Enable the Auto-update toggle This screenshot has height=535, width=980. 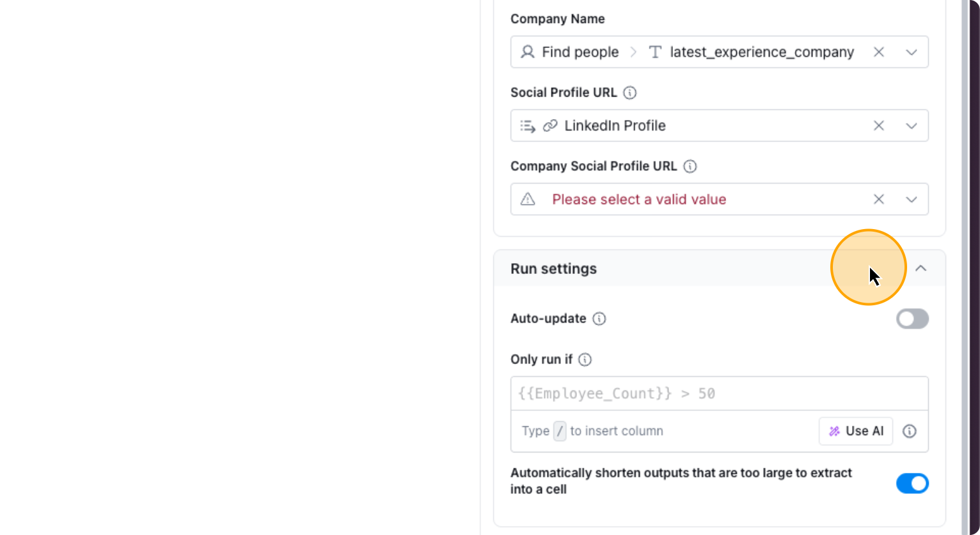[x=912, y=319]
